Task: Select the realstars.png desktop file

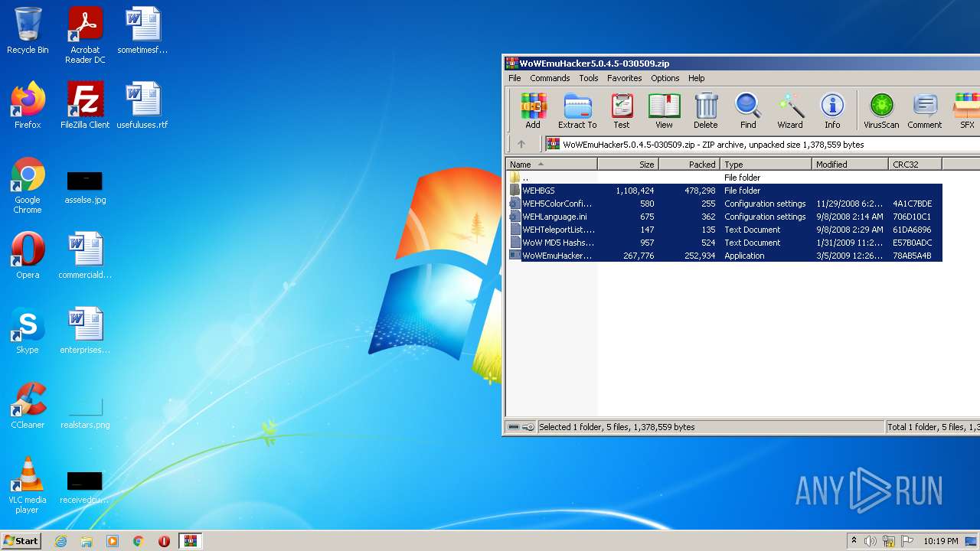Action: click(85, 412)
